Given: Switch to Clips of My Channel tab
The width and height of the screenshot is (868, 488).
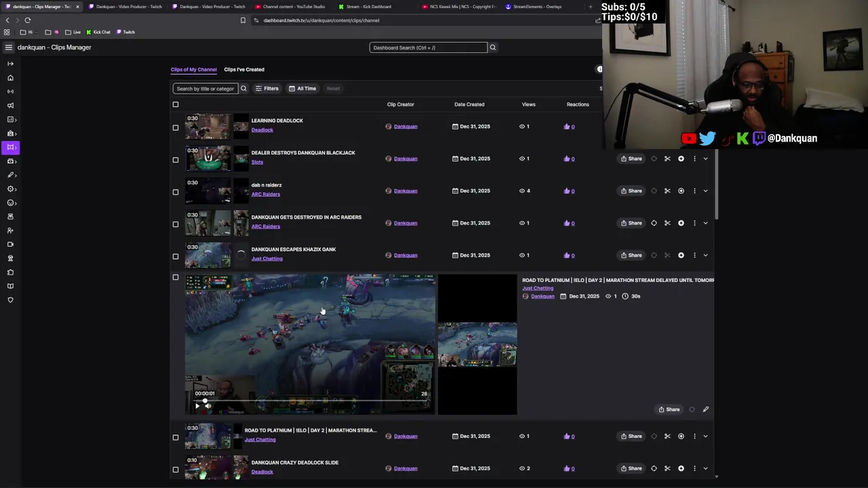Looking at the screenshot, I should click(193, 69).
